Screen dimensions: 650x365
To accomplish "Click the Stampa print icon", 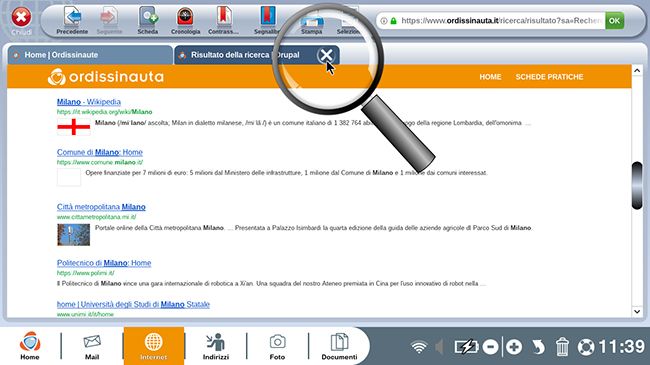I will click(312, 23).
